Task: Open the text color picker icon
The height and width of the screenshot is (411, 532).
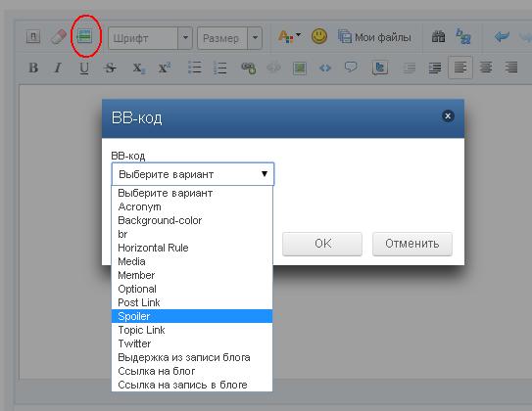Action: click(x=289, y=36)
